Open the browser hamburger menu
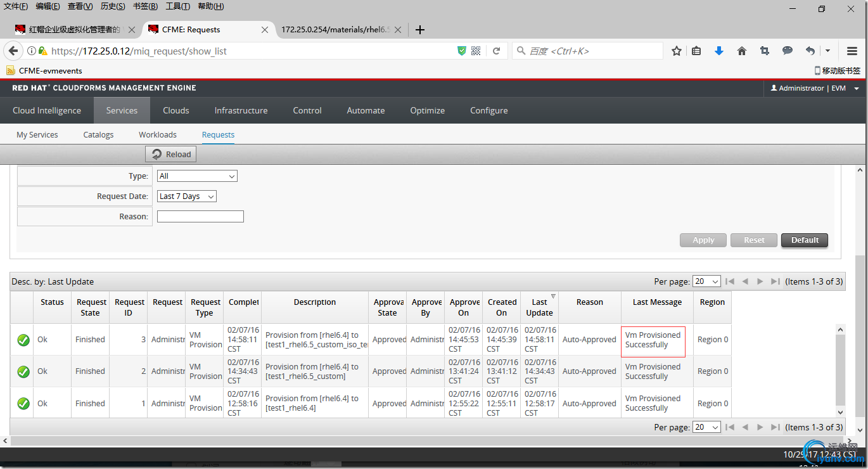This screenshot has width=868, height=469. pyautogui.click(x=852, y=51)
